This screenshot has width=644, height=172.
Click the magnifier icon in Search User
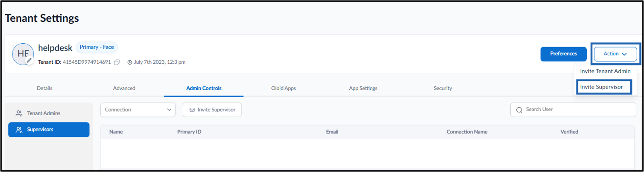point(519,110)
